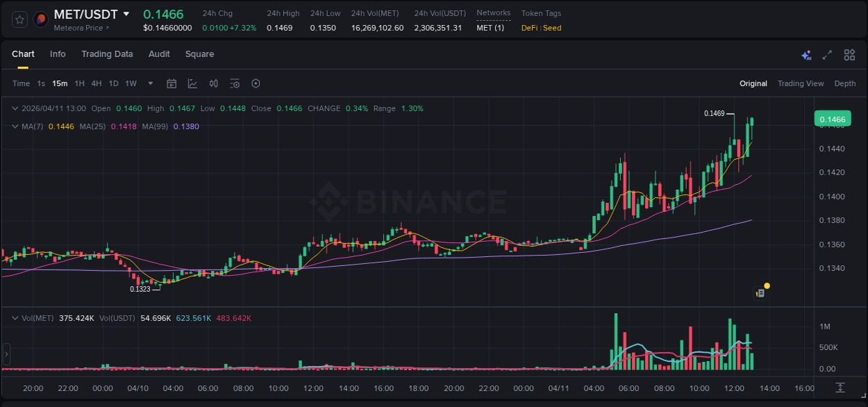Click the large 0.1466 last price
This screenshot has width=868, height=407.
click(x=163, y=14)
